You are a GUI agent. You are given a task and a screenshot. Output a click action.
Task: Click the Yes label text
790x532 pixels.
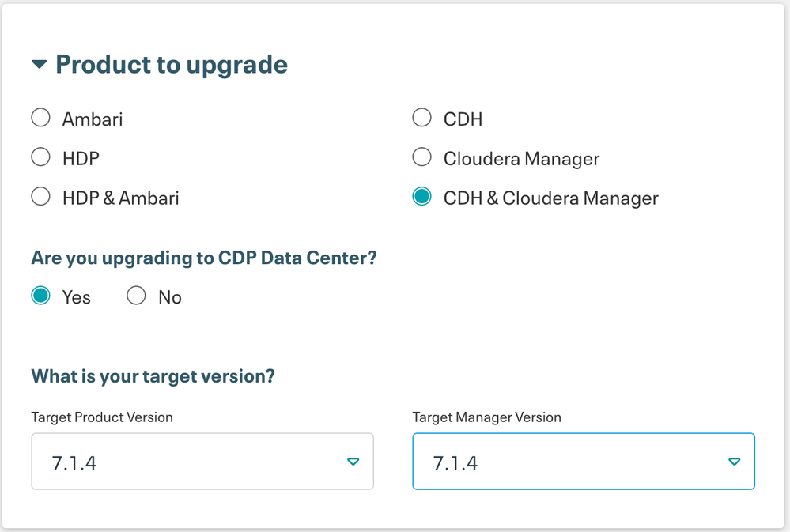point(77,298)
